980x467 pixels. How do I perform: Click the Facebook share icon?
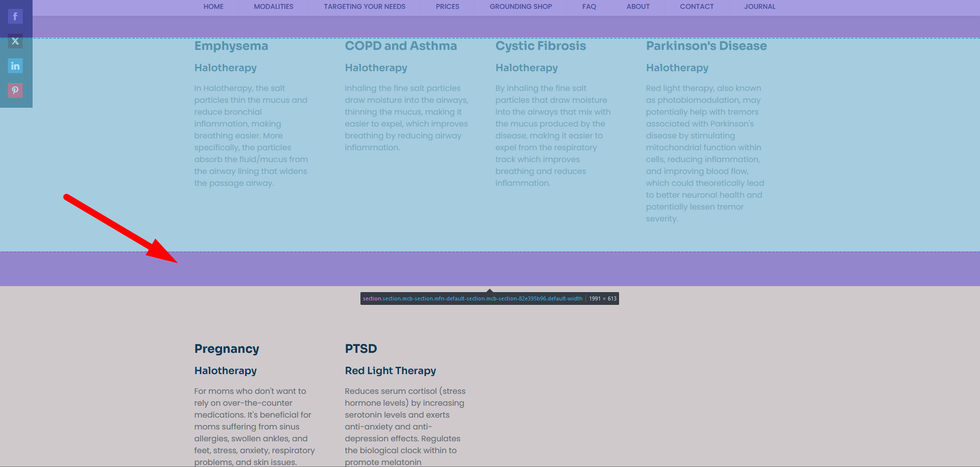tap(15, 16)
